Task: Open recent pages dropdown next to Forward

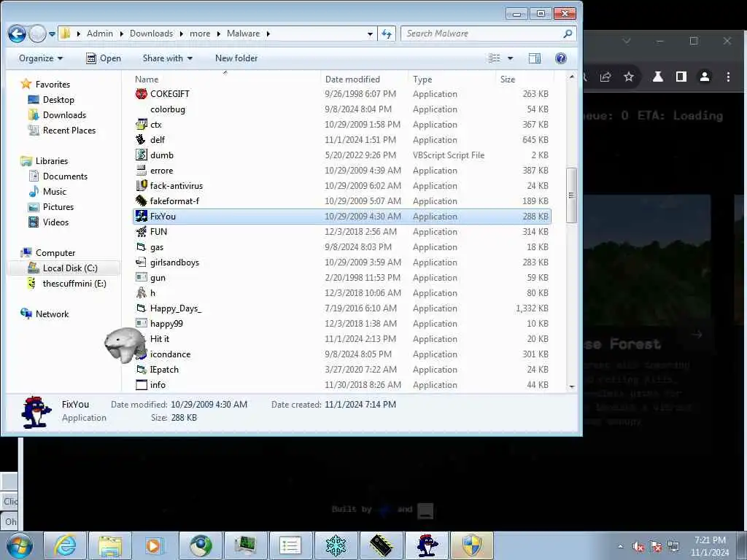Action: 52,34
